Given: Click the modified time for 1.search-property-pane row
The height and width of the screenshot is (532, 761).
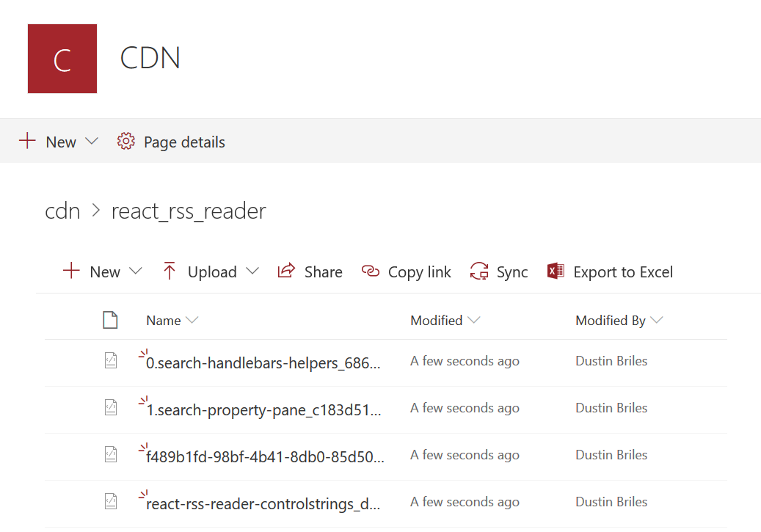Looking at the screenshot, I should pos(465,408).
